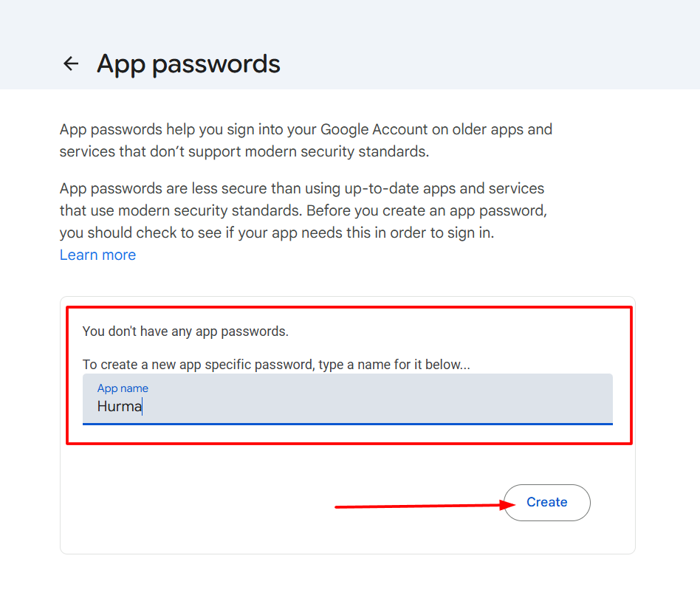Click "Before you create an app password" phrase
Screen dimensions: 700x598
[426, 210]
